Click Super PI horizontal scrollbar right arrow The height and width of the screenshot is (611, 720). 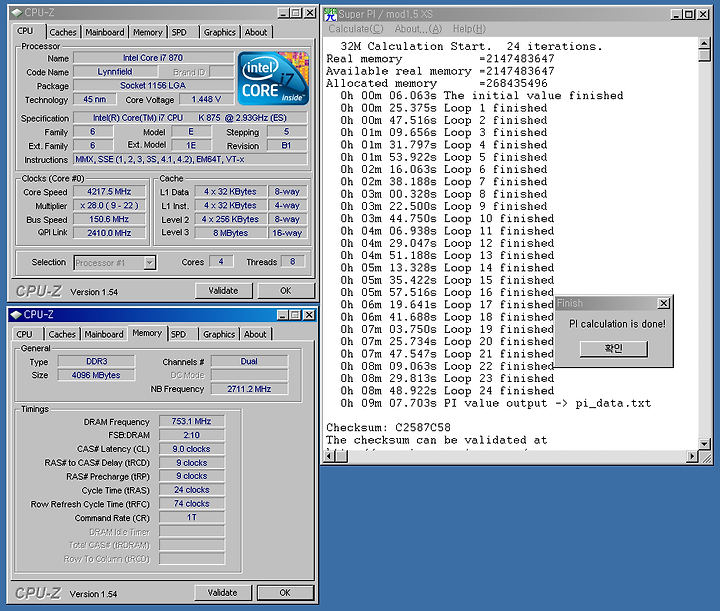pyautogui.click(x=692, y=456)
